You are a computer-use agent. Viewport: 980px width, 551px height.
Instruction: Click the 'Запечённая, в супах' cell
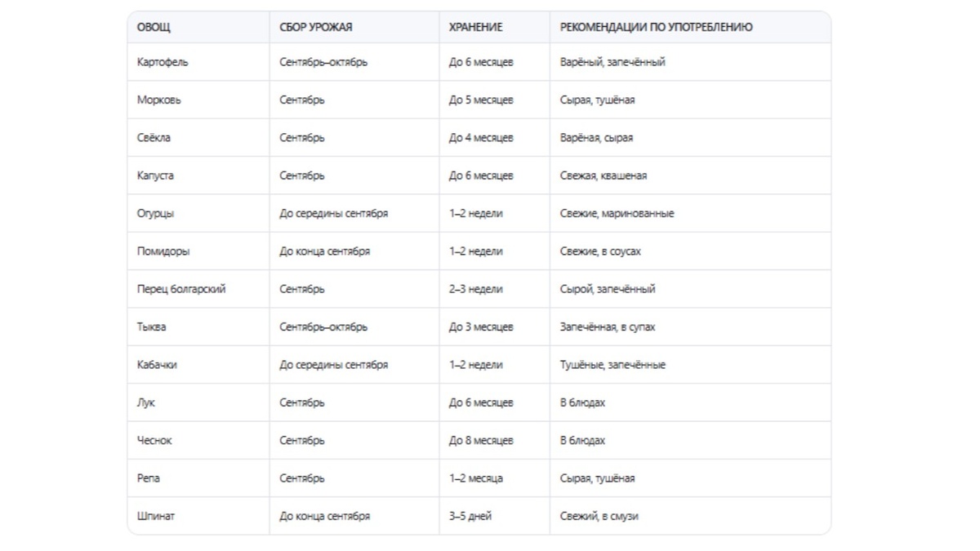[608, 327]
